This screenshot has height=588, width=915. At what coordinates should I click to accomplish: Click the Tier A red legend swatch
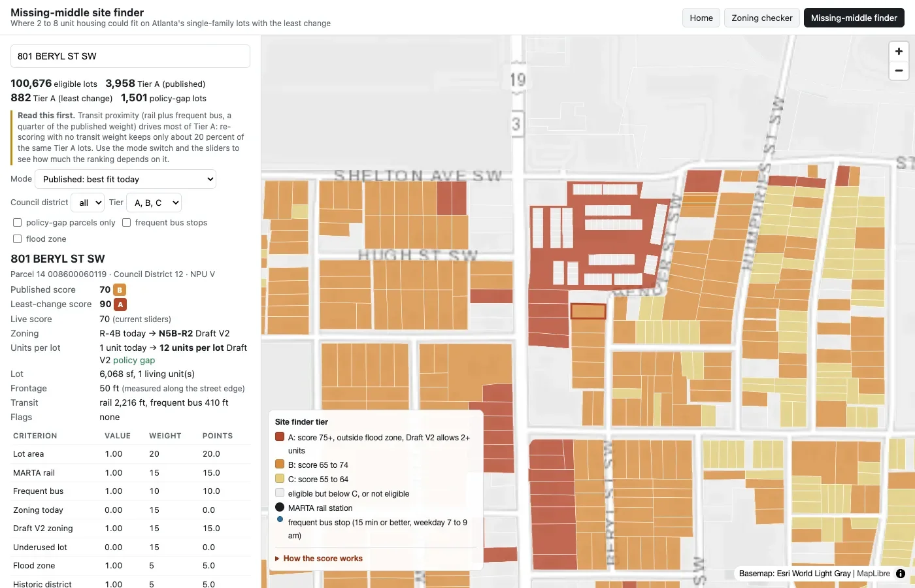coord(280,437)
